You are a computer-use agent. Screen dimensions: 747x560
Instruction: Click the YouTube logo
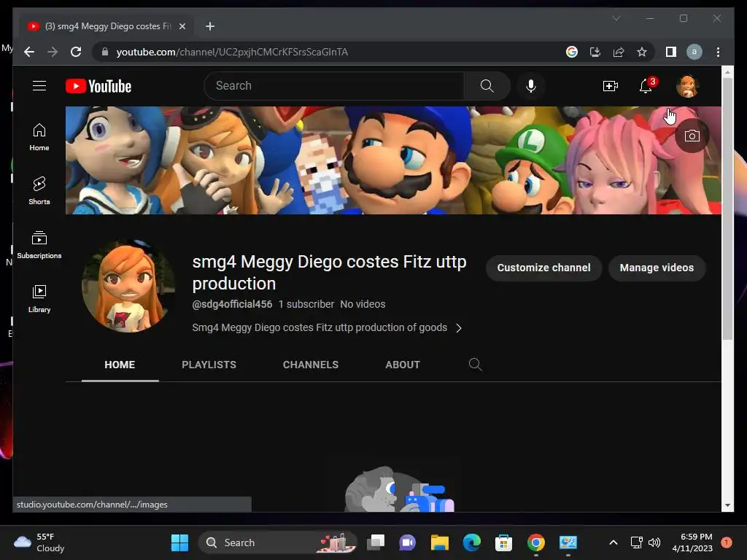point(98,86)
